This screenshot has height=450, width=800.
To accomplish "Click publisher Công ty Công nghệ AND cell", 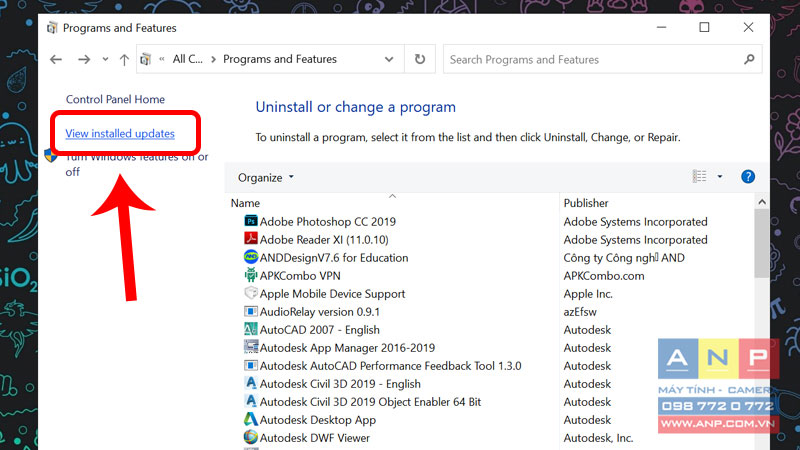I will point(624,258).
